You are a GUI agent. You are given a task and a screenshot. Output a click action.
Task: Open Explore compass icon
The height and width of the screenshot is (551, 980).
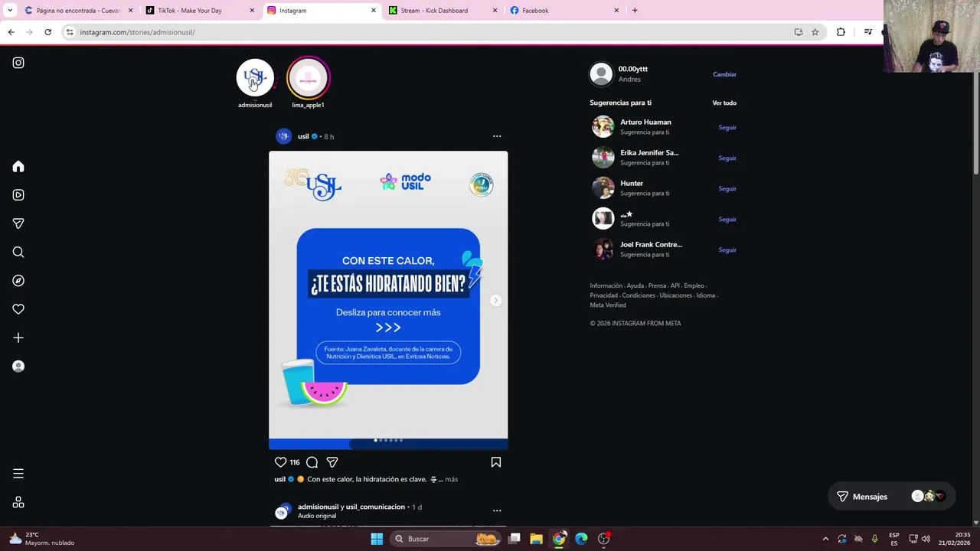click(x=18, y=281)
